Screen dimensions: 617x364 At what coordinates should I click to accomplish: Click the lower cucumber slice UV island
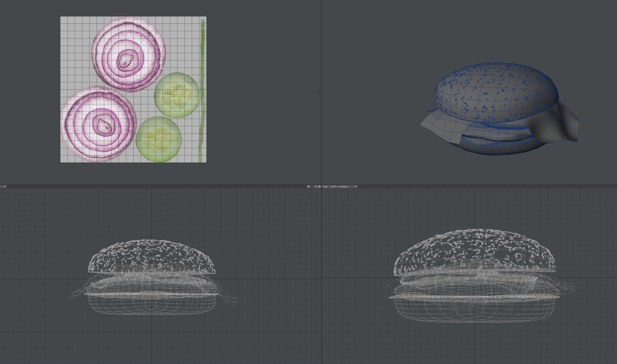coord(159,139)
